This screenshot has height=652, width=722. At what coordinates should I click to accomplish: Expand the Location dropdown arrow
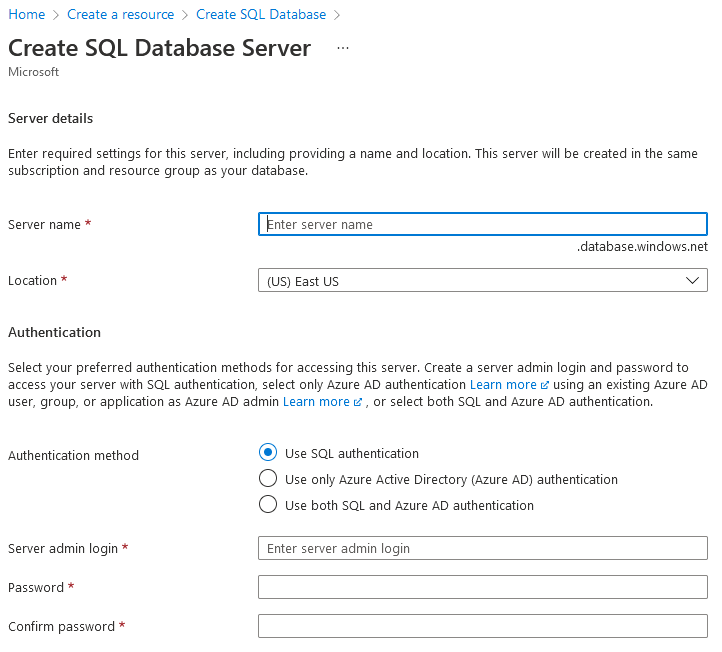pos(692,280)
